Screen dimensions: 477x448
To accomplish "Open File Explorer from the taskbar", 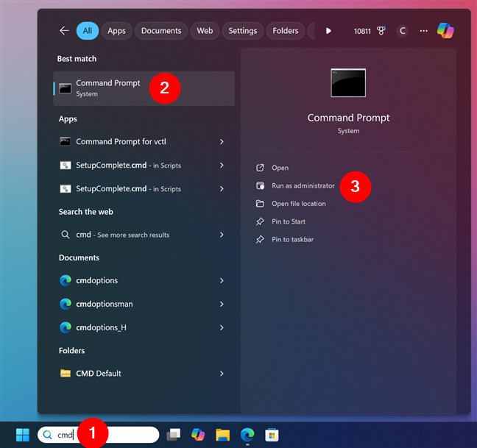I will (x=223, y=435).
